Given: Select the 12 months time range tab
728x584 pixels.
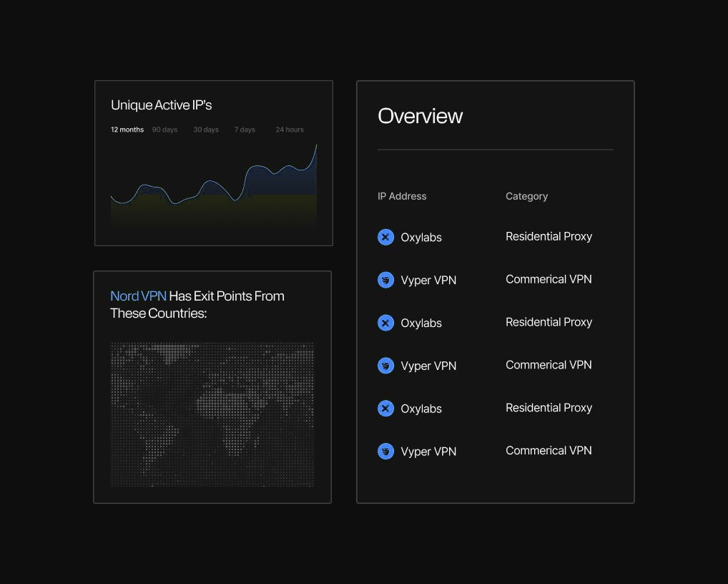Looking at the screenshot, I should [x=127, y=130].
